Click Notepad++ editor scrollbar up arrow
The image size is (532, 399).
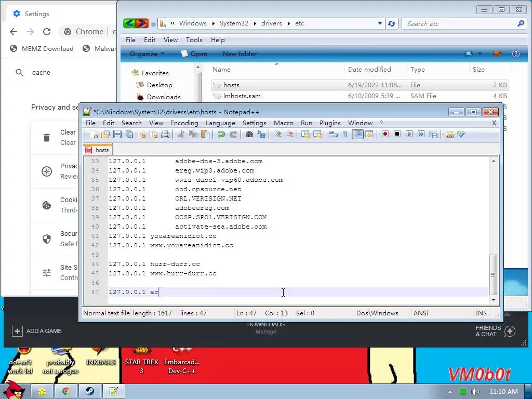494,161
